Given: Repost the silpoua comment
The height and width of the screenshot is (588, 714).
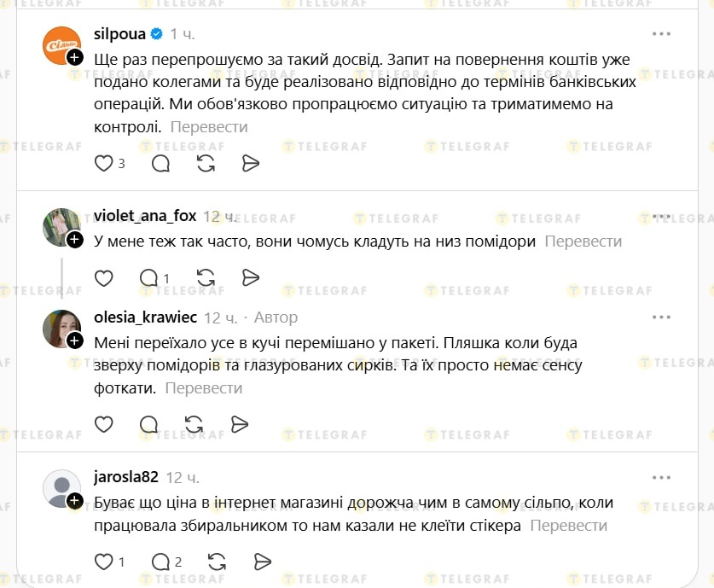Looking at the screenshot, I should (x=206, y=163).
